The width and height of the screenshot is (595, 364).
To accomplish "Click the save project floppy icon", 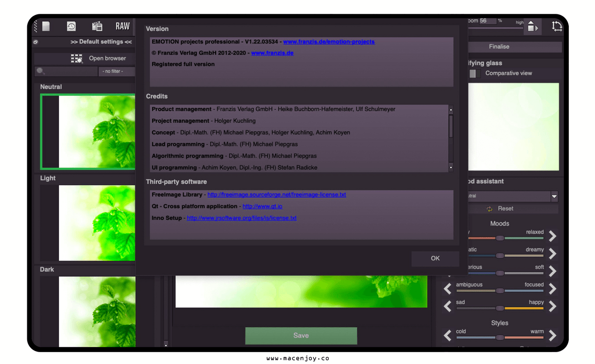I will (x=97, y=26).
